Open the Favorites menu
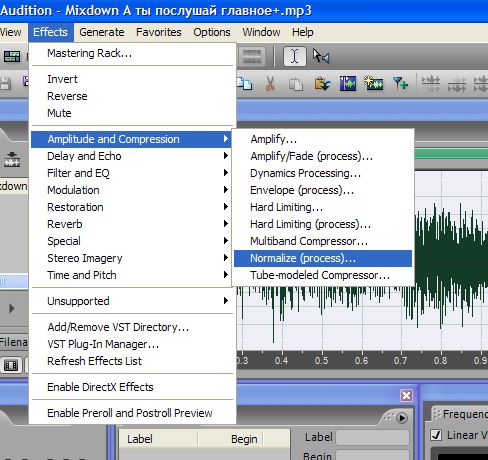The height and width of the screenshot is (460, 488). (x=159, y=32)
